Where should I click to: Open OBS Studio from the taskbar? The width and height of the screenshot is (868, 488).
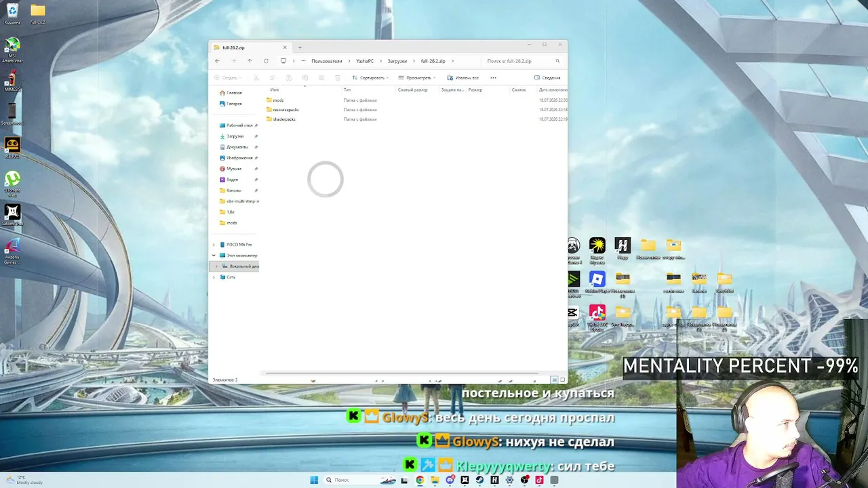pyautogui.click(x=524, y=480)
